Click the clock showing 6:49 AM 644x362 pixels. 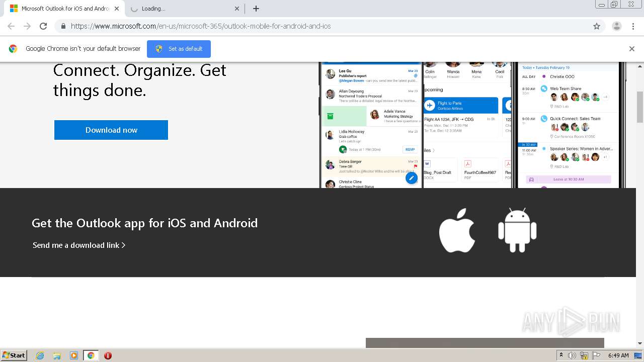coord(618,355)
